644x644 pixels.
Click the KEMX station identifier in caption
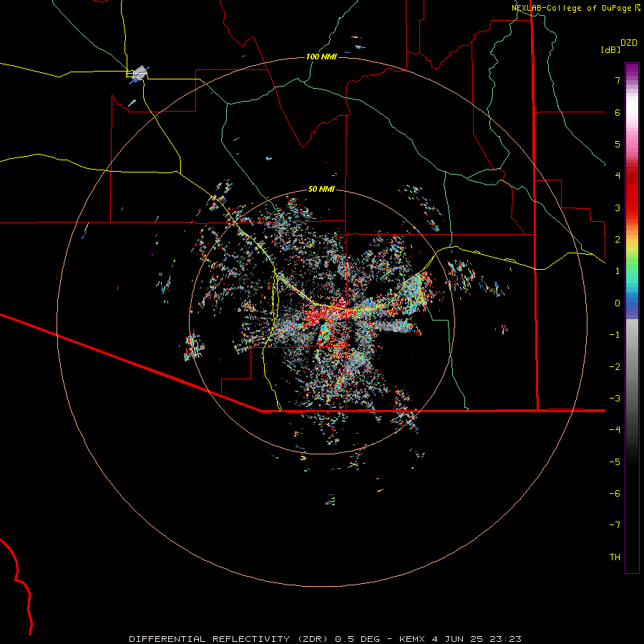coord(414,639)
